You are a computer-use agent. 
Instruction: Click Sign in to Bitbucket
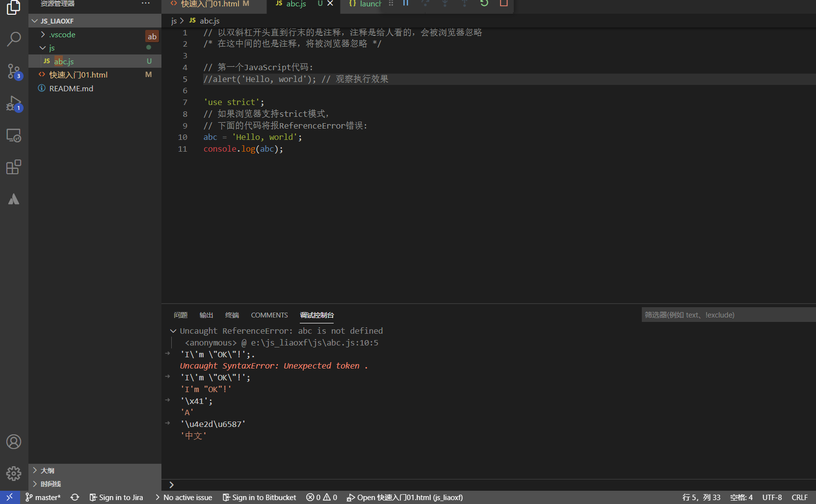point(260,497)
